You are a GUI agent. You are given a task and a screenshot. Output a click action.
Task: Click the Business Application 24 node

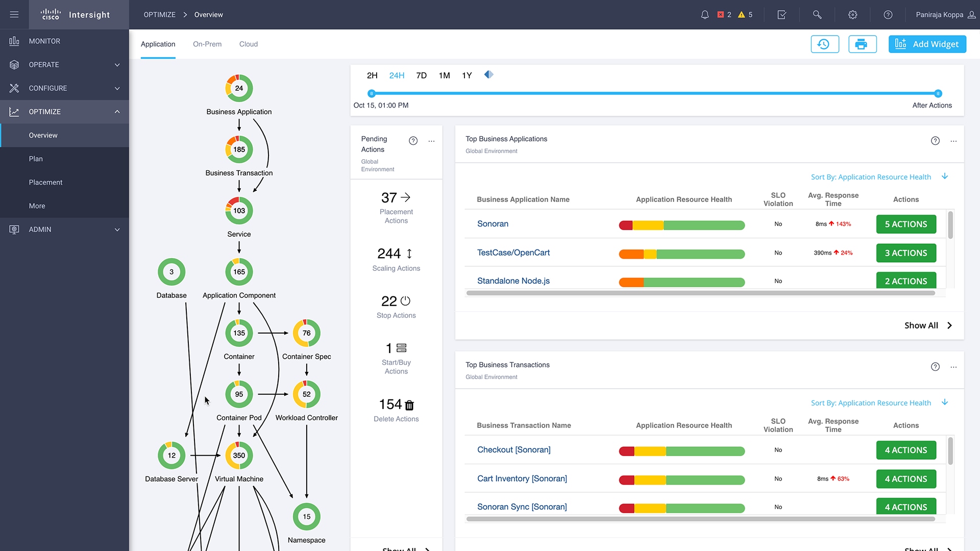239,88
